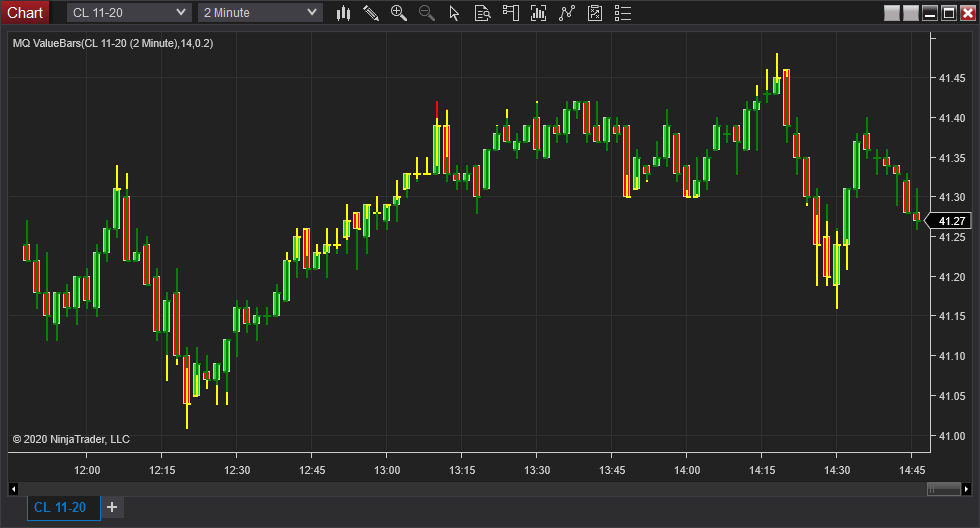Screen dimensions: 980x528
Task: Click the 13:15 time axis label
Action: [462, 470]
